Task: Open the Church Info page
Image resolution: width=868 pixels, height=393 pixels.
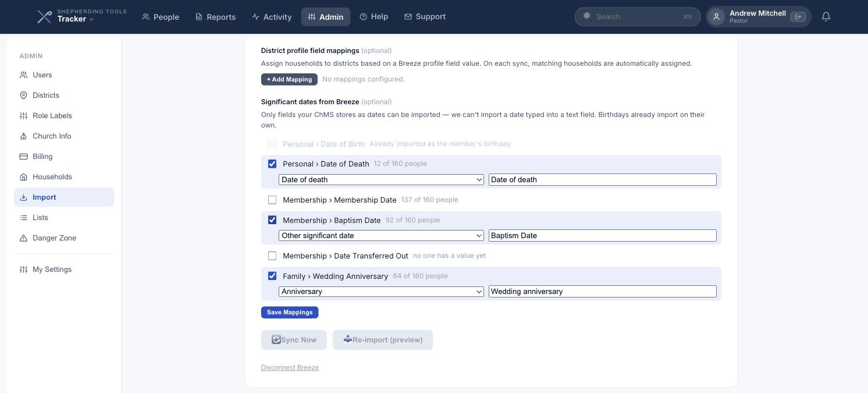Action: [x=64, y=136]
